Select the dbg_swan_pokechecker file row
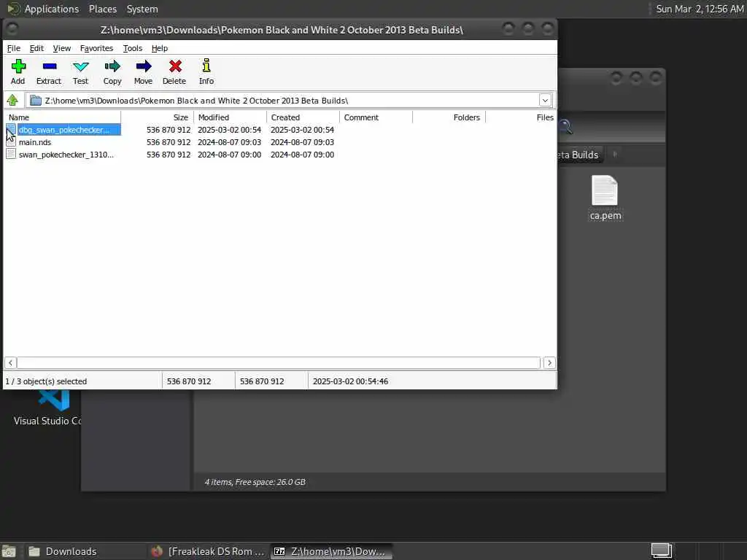Screen dimensions: 747x560 click(64, 130)
